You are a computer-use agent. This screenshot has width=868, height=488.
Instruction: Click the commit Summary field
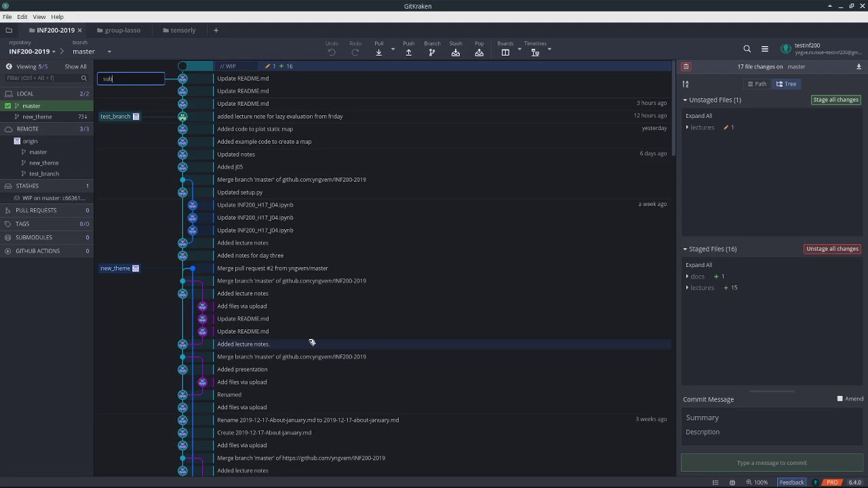click(x=772, y=418)
